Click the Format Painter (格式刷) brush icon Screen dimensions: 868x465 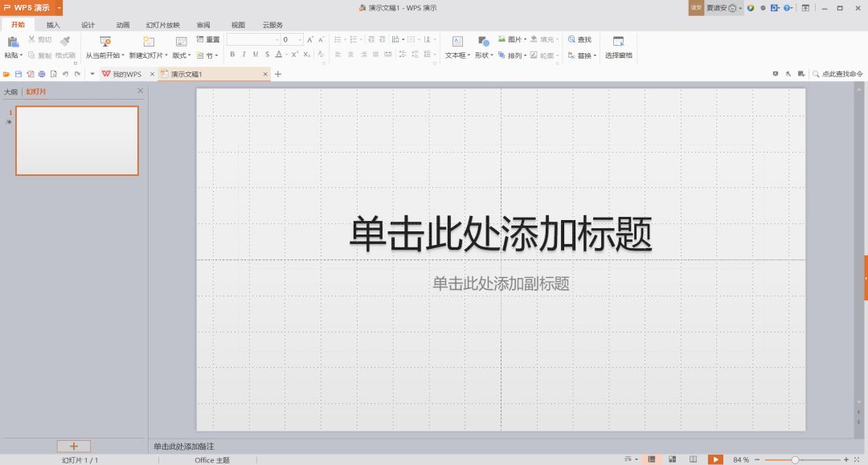click(x=65, y=40)
